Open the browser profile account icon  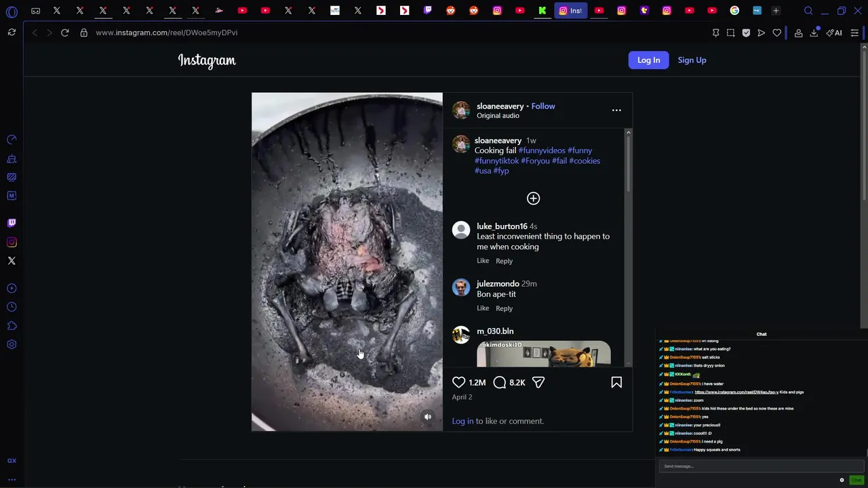799,33
